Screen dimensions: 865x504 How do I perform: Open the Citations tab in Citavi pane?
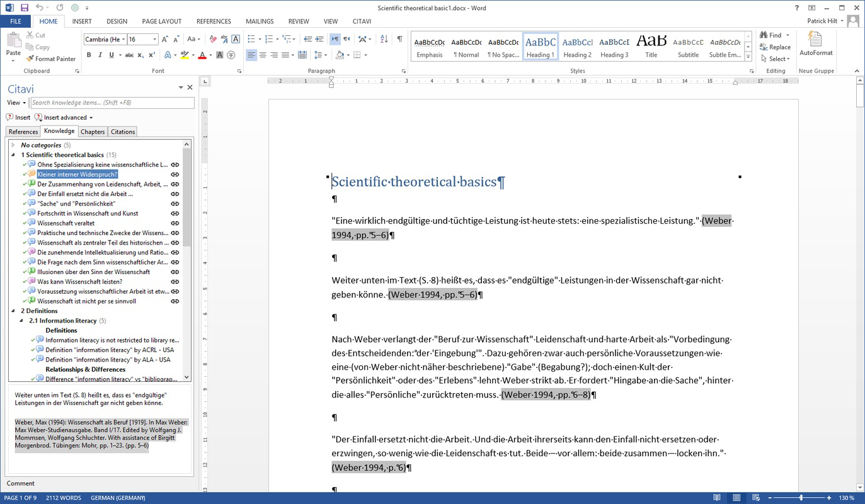tap(123, 132)
